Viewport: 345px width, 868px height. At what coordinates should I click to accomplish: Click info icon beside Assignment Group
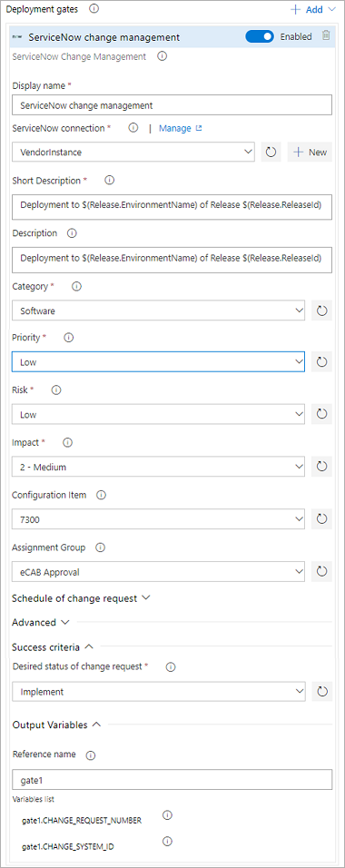point(100,547)
